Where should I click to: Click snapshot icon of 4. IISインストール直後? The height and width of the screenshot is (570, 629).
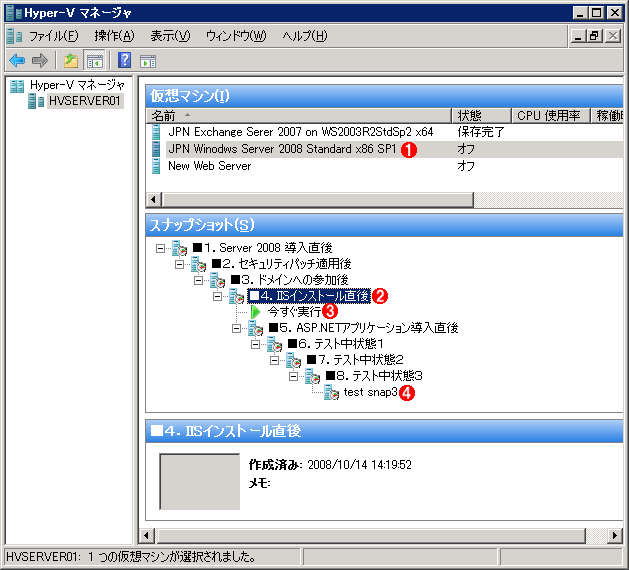click(236, 296)
